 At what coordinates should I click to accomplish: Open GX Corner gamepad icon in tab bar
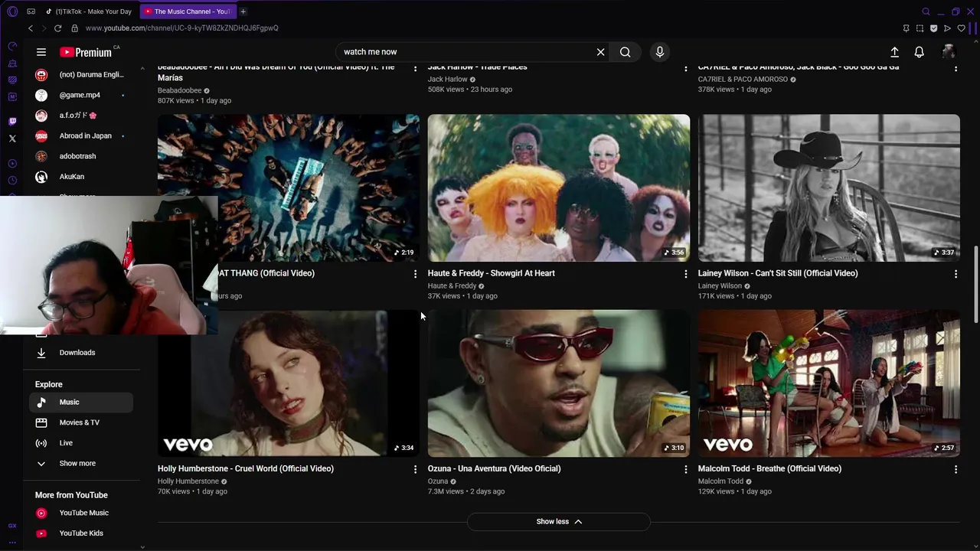coord(31,11)
